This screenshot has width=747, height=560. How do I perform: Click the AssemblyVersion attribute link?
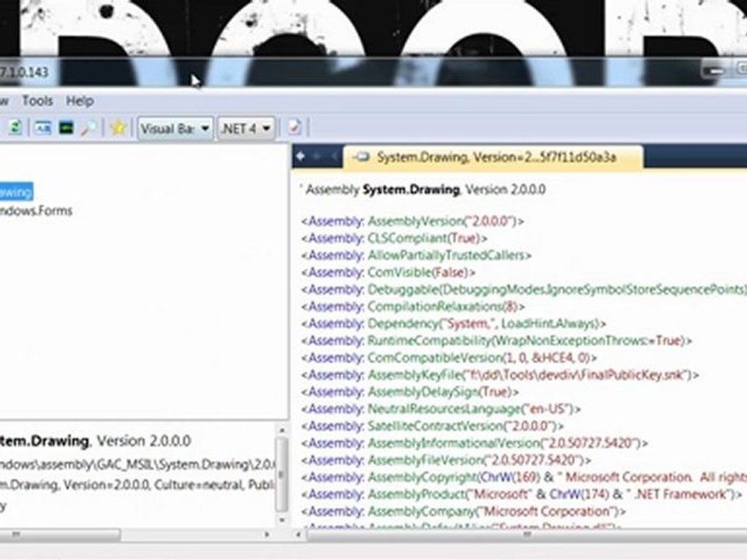(x=415, y=221)
